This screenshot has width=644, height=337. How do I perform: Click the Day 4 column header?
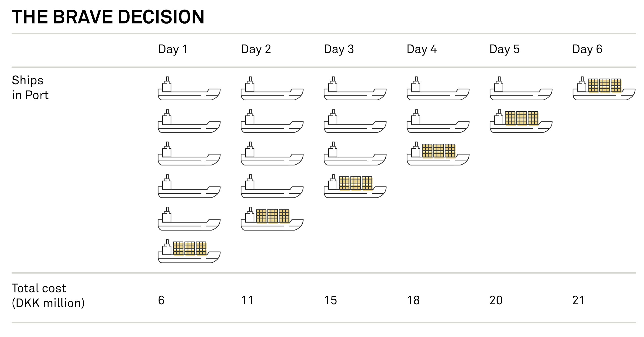422,49
